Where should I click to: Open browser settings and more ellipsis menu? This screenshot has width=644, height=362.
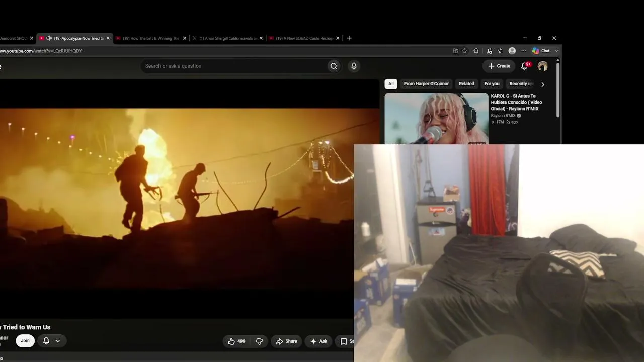pyautogui.click(x=523, y=51)
